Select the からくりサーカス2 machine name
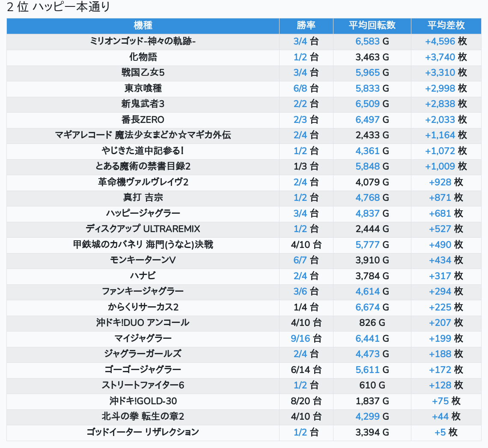 click(x=143, y=307)
